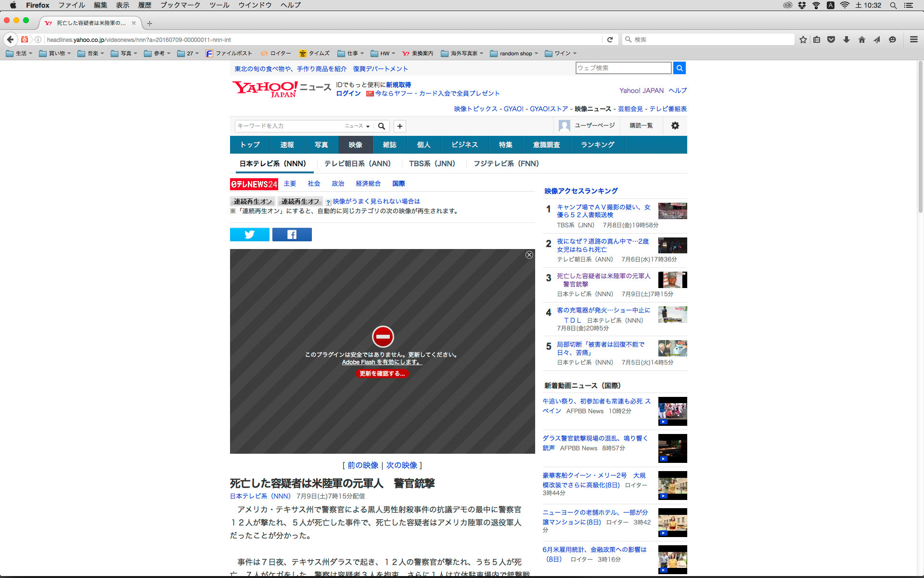Open Yahoo news settings gear

pos(675,126)
